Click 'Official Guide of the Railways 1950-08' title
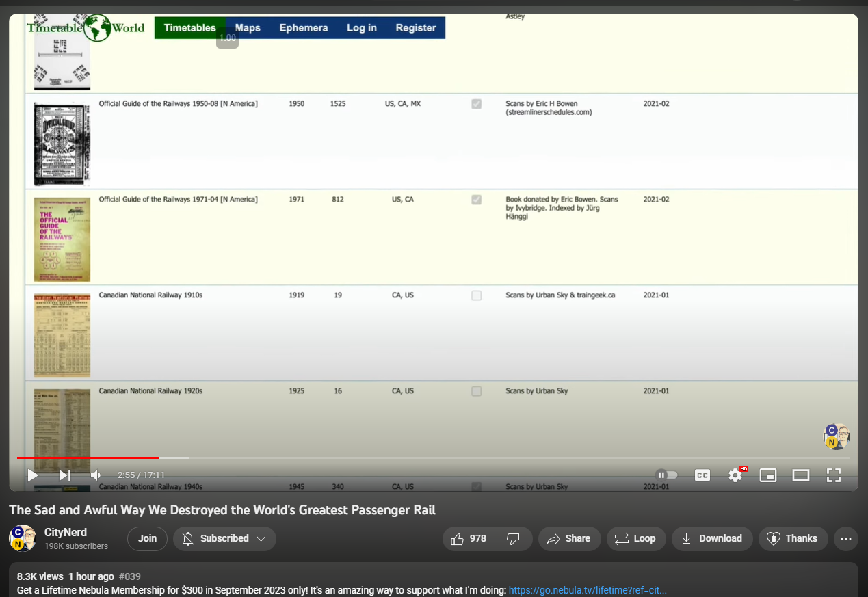The height and width of the screenshot is (597, 868). (x=179, y=104)
